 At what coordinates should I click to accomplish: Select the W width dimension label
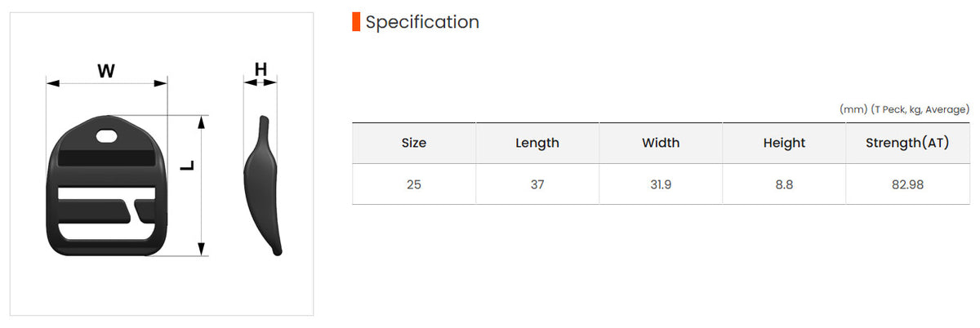[x=106, y=71]
